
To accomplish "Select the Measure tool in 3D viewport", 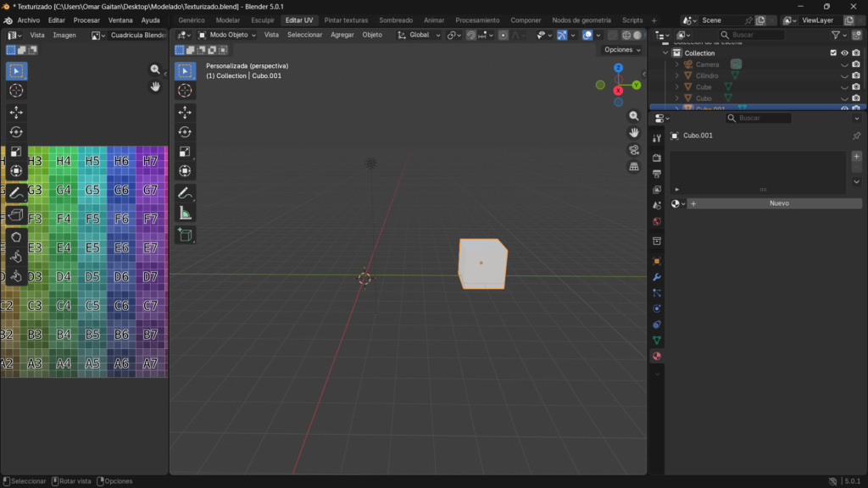I will 186,213.
